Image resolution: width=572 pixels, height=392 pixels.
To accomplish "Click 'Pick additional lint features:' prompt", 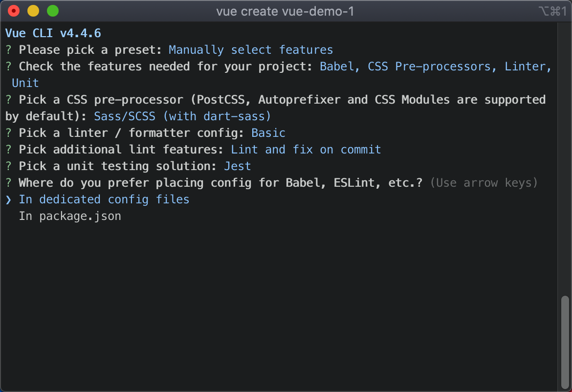I will pyautogui.click(x=121, y=150).
